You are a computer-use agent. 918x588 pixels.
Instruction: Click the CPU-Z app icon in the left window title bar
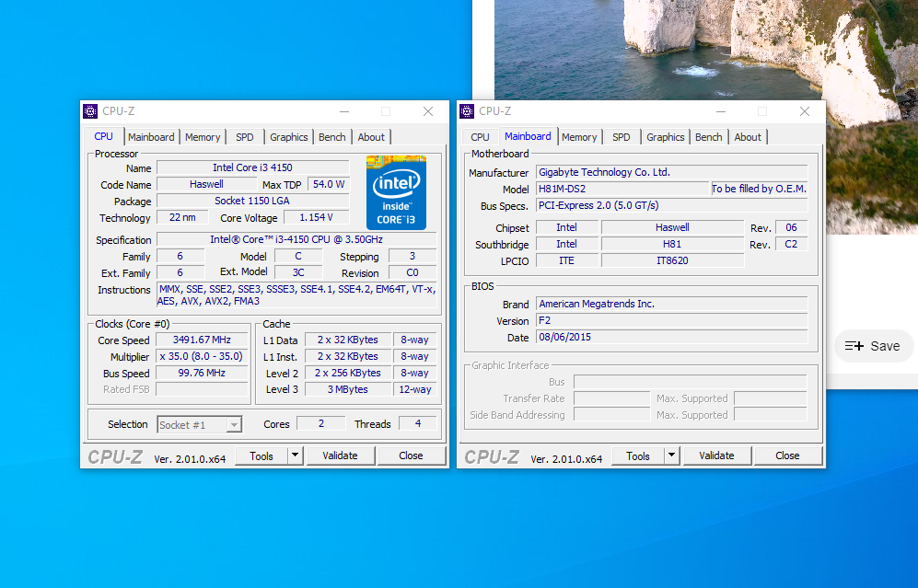(x=90, y=111)
